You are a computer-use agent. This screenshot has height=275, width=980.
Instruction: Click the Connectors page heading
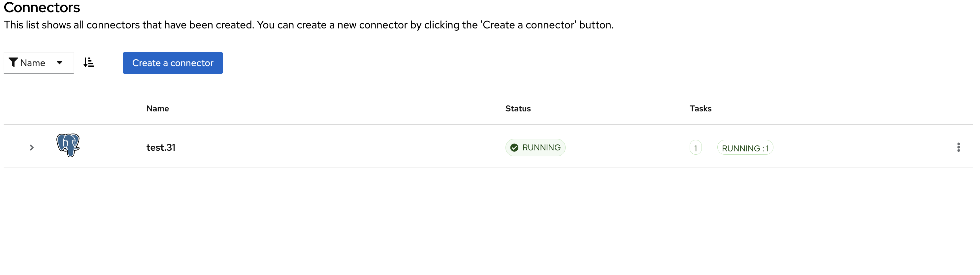(x=42, y=7)
